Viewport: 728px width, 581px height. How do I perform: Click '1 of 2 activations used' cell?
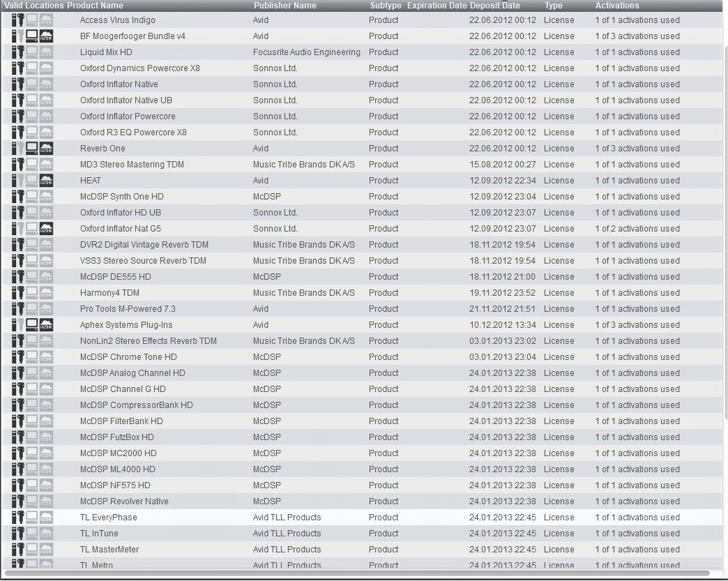point(637,229)
